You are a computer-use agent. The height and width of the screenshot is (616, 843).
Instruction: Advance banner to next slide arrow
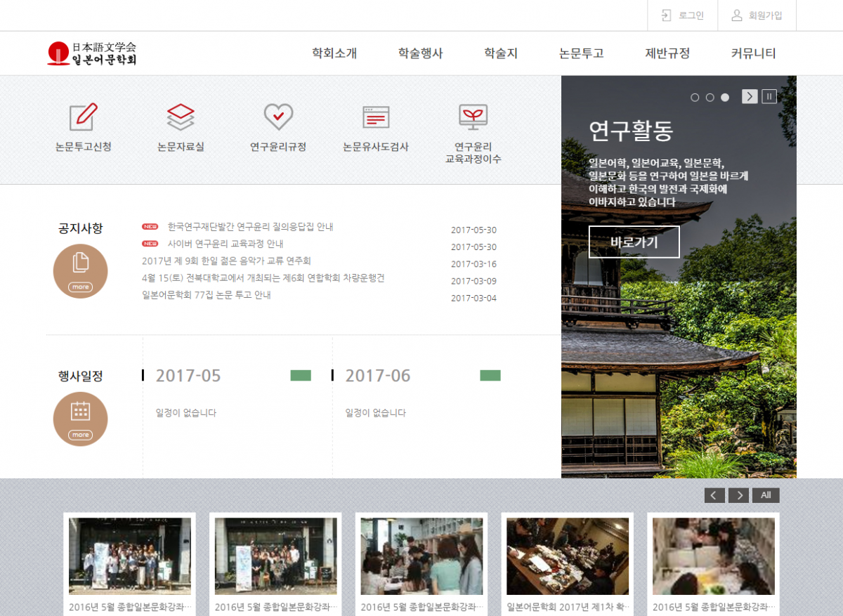750,97
